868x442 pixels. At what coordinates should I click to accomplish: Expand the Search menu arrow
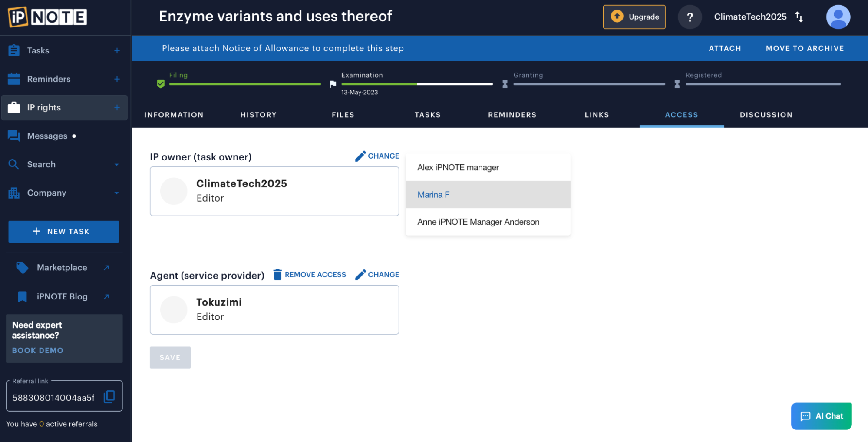(x=116, y=165)
